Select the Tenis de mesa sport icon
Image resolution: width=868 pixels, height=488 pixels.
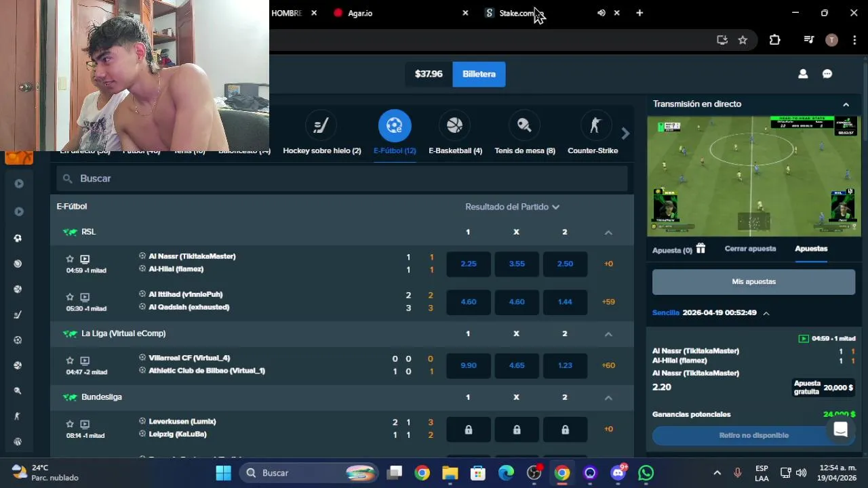524,126
